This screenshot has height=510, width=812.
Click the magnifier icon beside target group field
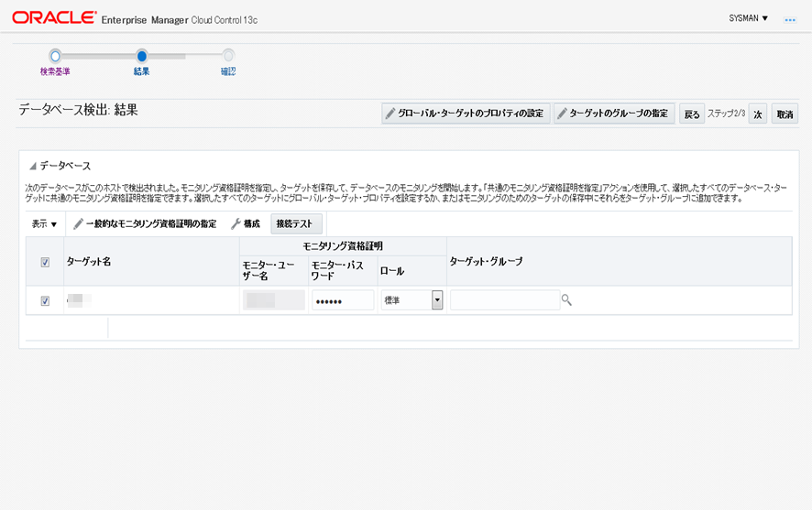tap(566, 300)
